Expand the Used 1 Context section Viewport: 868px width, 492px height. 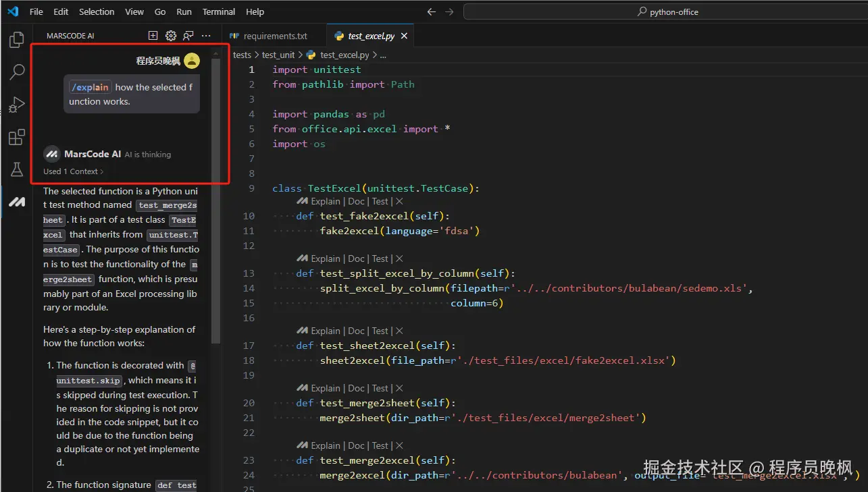74,171
